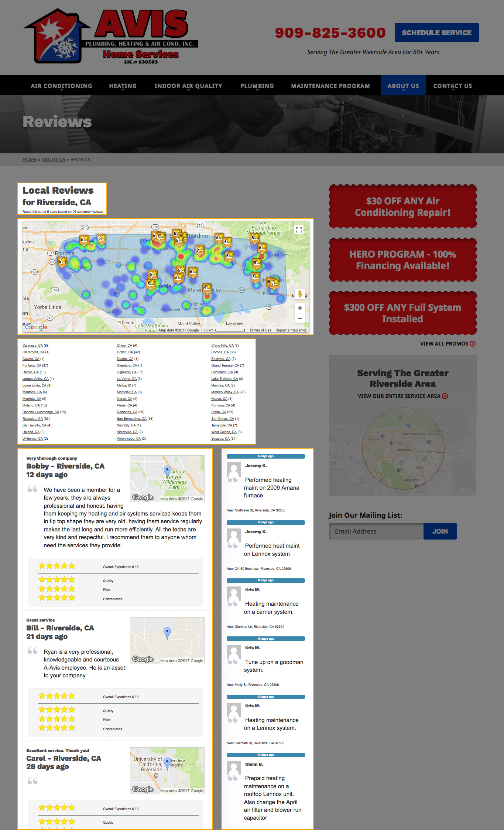Click the arrow icon beside View All Promos

[x=473, y=344]
